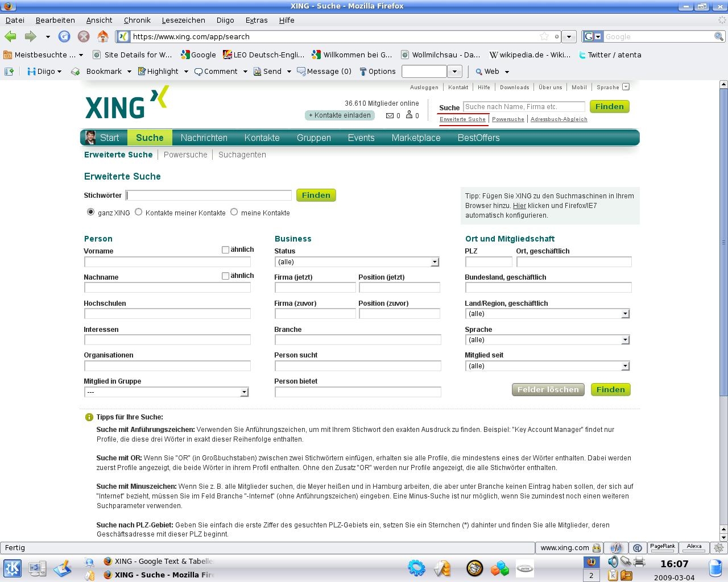Switch to the Nachrichten tab

point(204,138)
